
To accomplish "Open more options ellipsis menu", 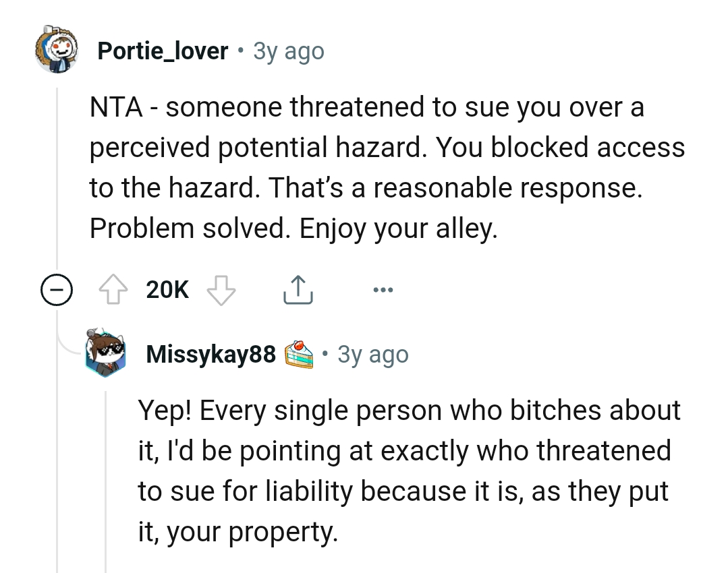I will tap(382, 291).
